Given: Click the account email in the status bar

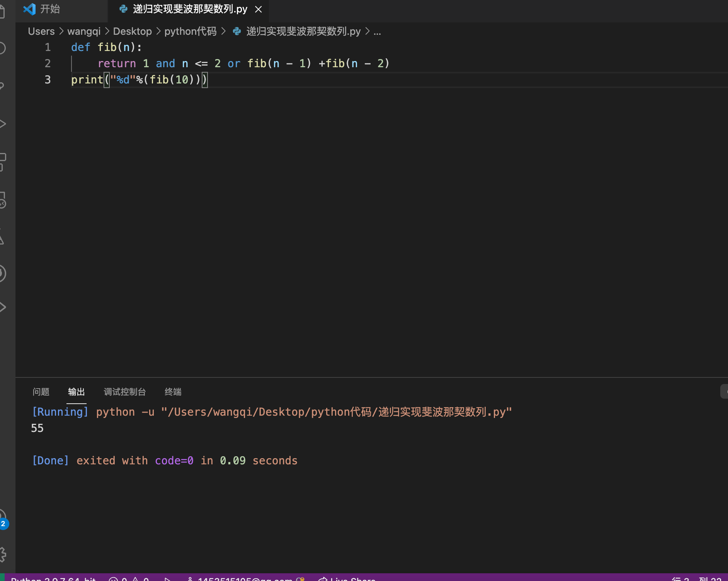Looking at the screenshot, I should coord(245,578).
